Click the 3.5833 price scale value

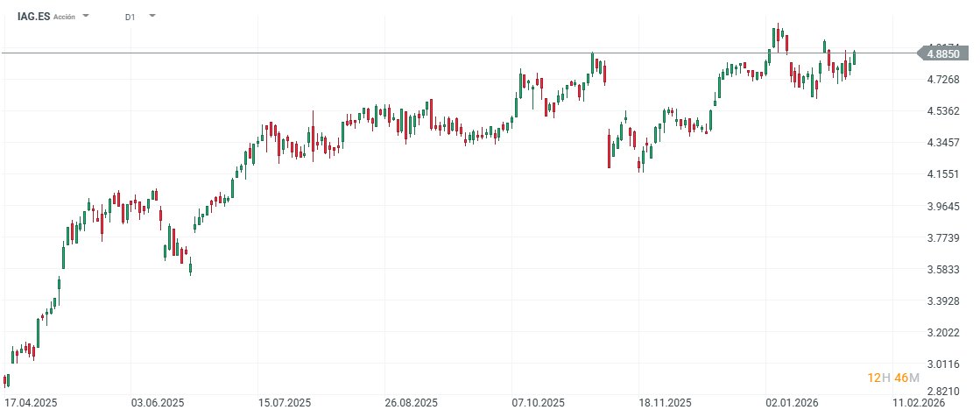tap(943, 270)
